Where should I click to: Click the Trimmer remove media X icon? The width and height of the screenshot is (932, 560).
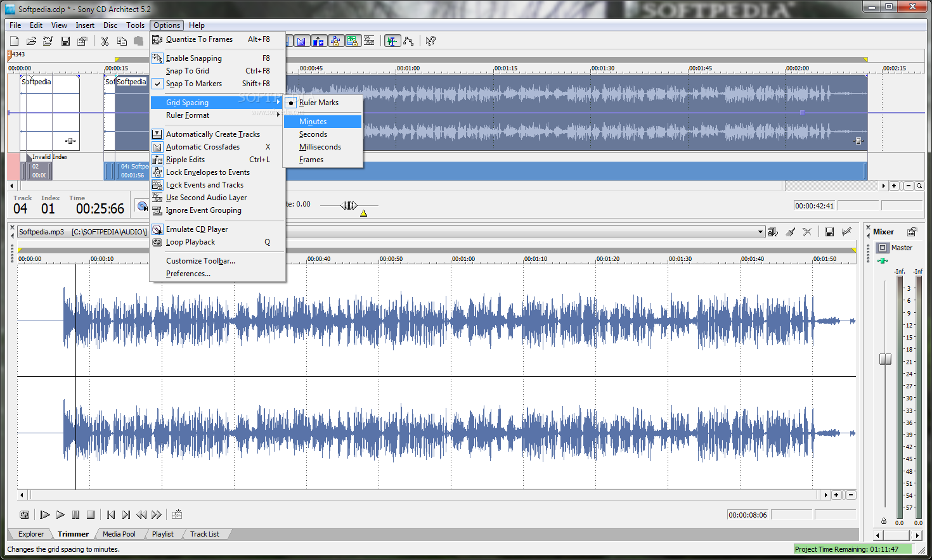(807, 232)
